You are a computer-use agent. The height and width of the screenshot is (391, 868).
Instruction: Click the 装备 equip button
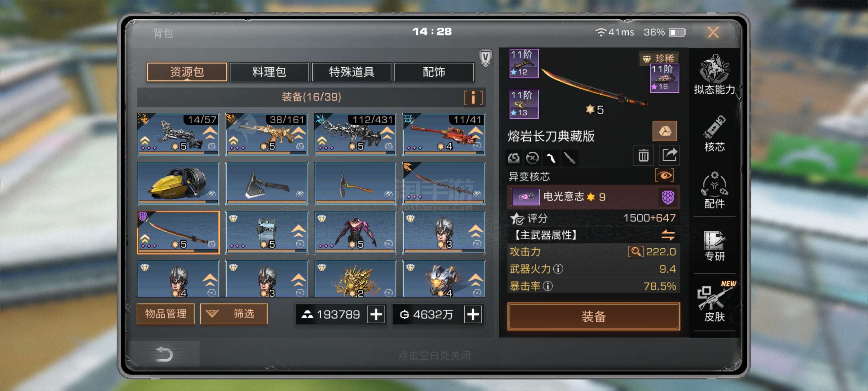coord(593,316)
